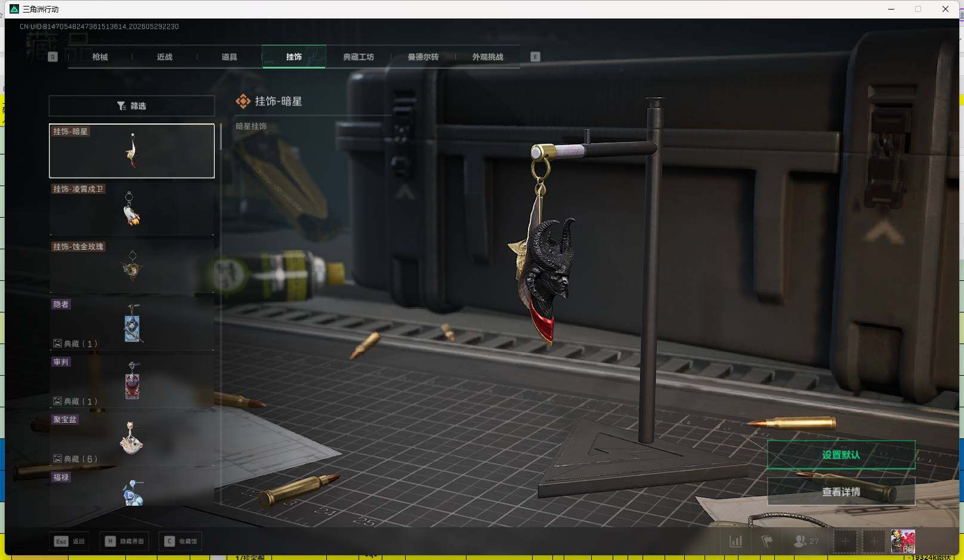Click the second empty teammate plus slot
Image resolution: width=964 pixels, height=560 pixels.
pyautogui.click(x=874, y=542)
